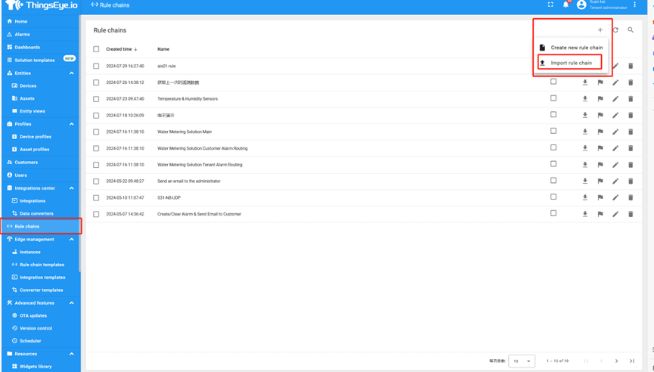Open the three-dot menu in top bar
Screen dimensions: 654x372
[634, 5]
